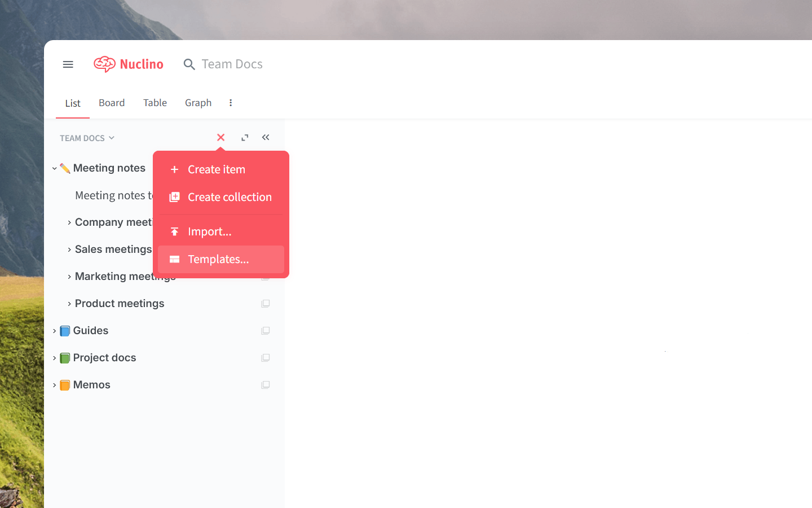Switch to the Graph view tab
This screenshot has width=812, height=508.
(x=198, y=103)
